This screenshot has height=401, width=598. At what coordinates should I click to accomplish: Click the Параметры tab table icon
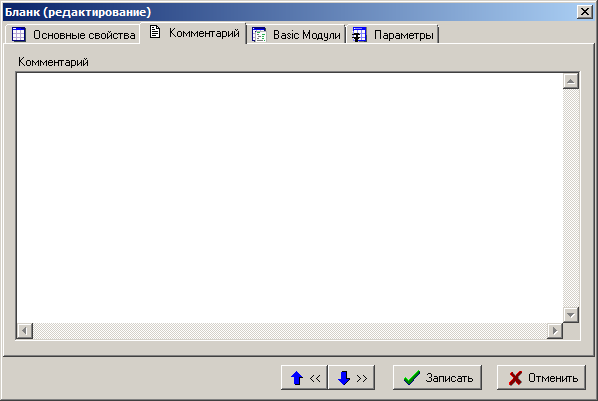click(x=359, y=35)
